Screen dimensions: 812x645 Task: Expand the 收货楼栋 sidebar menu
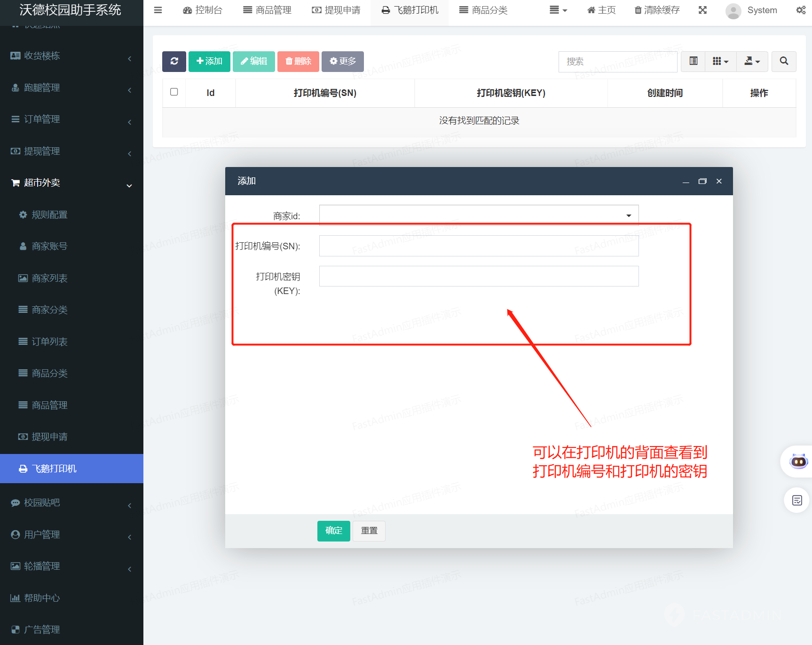71,56
